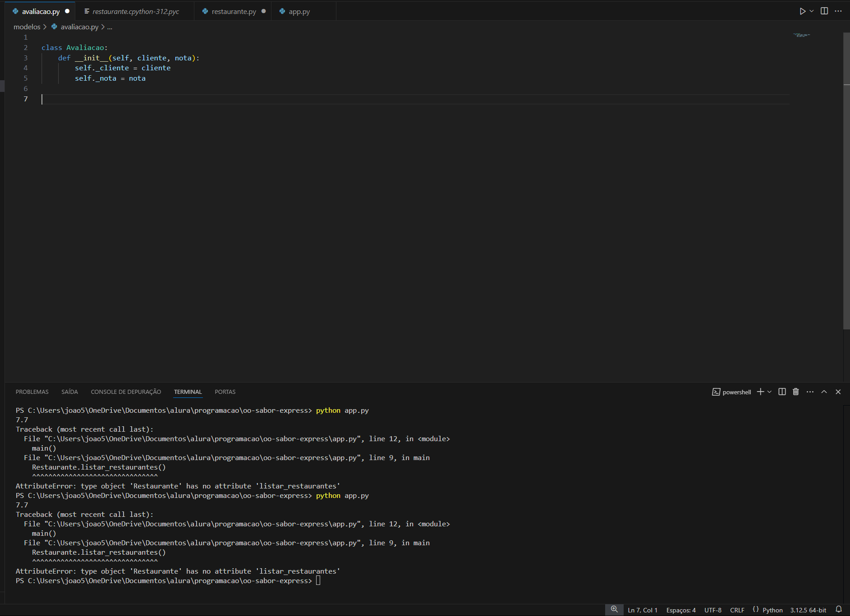Run the Python file with the play icon
The height and width of the screenshot is (616, 850).
point(802,11)
